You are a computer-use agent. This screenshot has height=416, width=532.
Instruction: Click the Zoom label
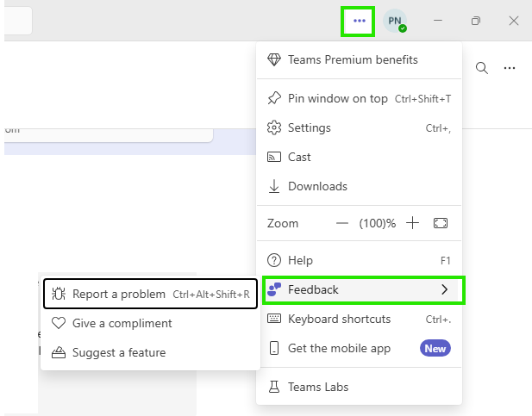click(283, 223)
